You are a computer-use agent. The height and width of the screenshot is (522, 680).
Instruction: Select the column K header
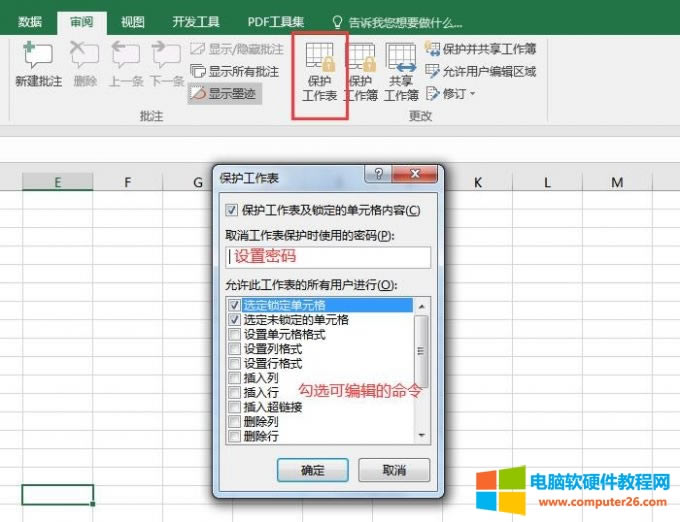pos(478,182)
